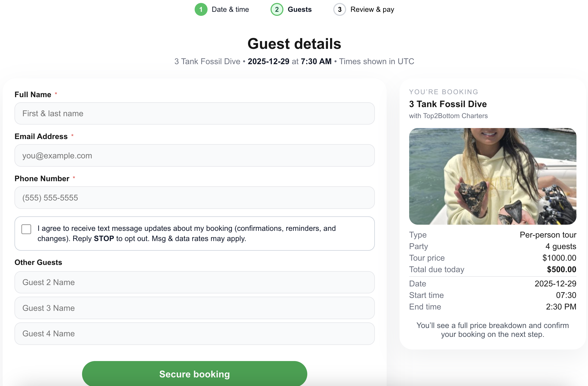Click the step 2 circle icon
Viewport: 588px width, 386px height.
(277, 10)
